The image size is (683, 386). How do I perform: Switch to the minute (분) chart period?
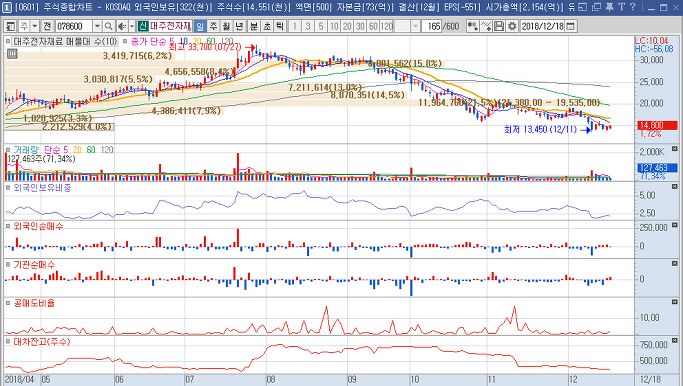point(254,27)
